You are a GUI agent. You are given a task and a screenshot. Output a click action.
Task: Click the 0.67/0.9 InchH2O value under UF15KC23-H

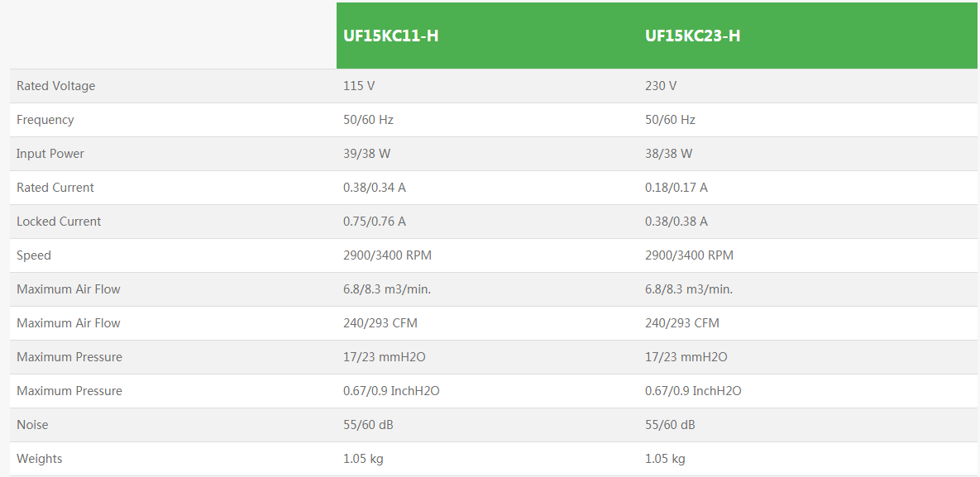(693, 391)
